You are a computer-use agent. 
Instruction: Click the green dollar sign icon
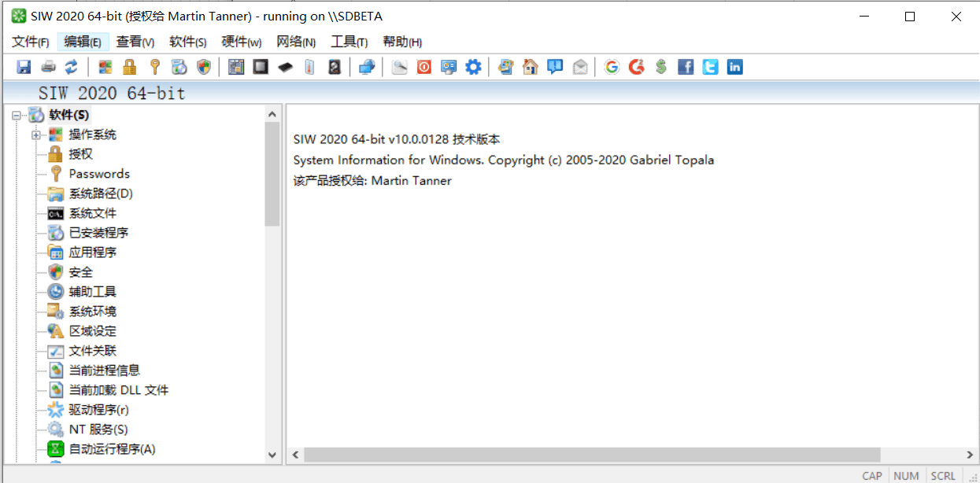click(661, 67)
